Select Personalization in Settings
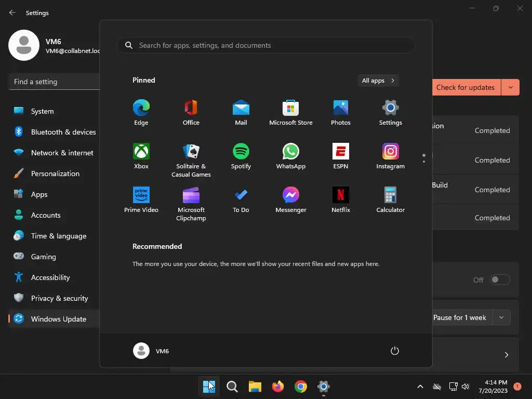The image size is (532, 399). click(54, 174)
